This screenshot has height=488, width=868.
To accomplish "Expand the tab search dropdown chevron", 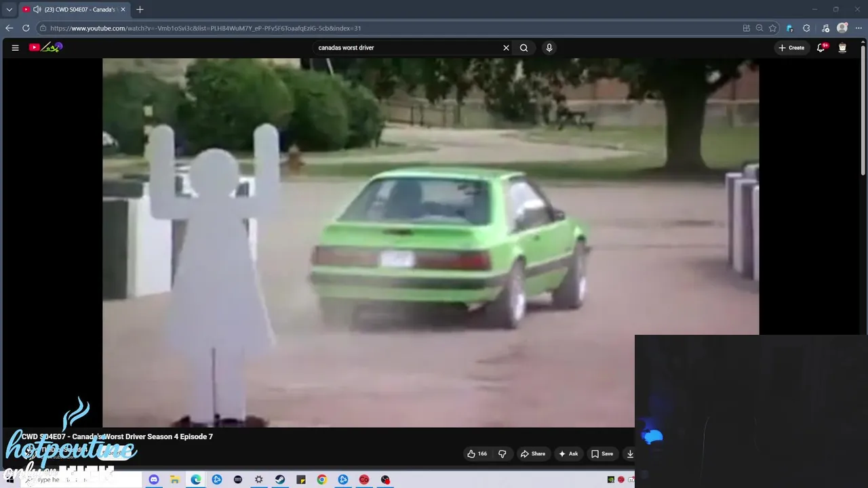I will (x=9, y=9).
